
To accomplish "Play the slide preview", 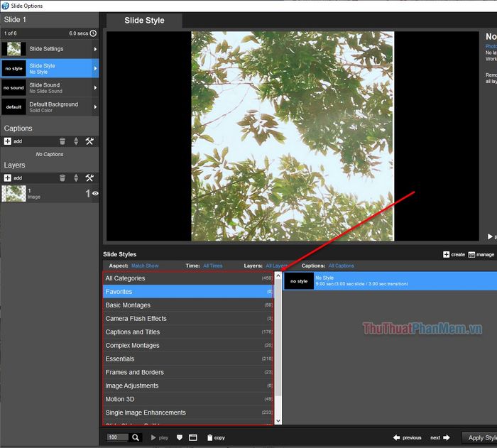I will tap(160, 438).
